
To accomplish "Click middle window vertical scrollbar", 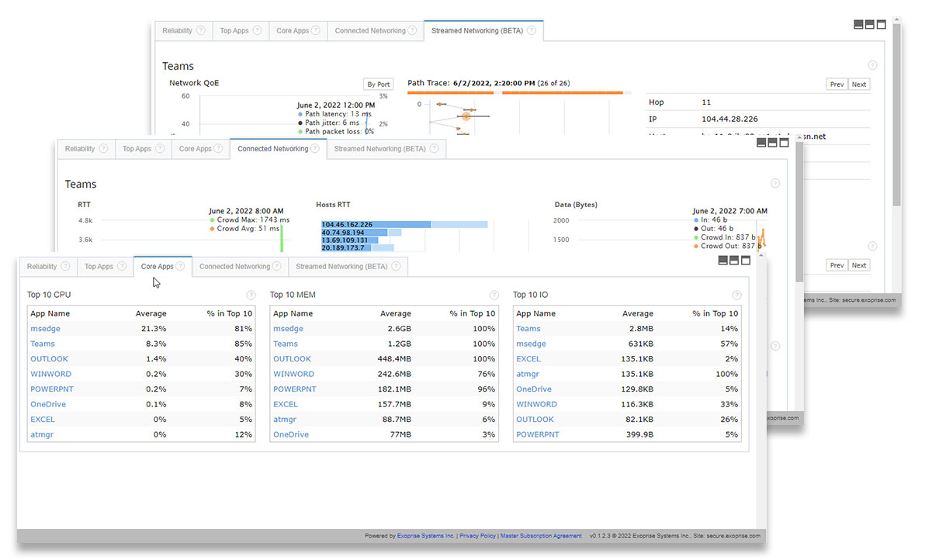I will click(x=799, y=213).
